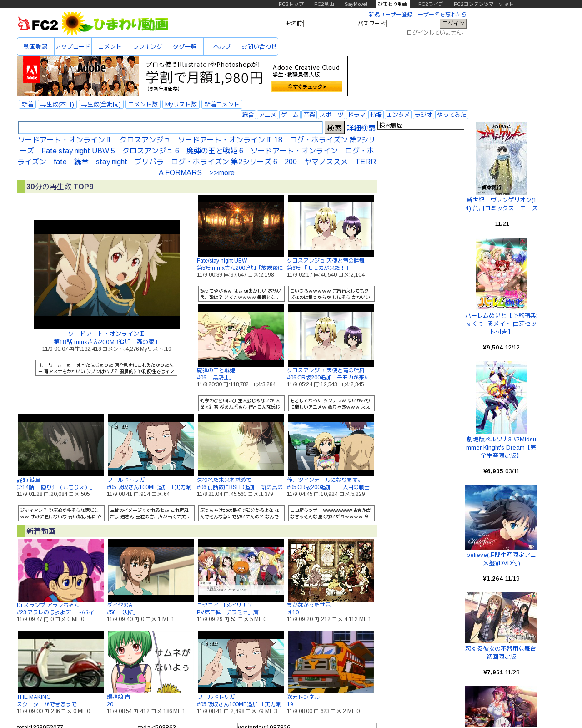
Task: Open FC2コンテンツマーケット in the top bar
Action: [x=484, y=4]
